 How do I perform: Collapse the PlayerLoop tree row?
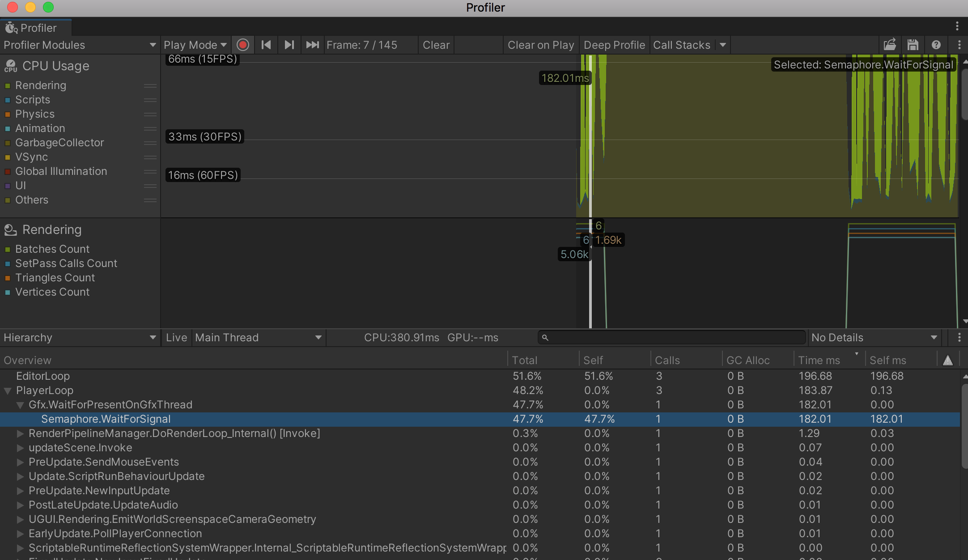(8, 390)
